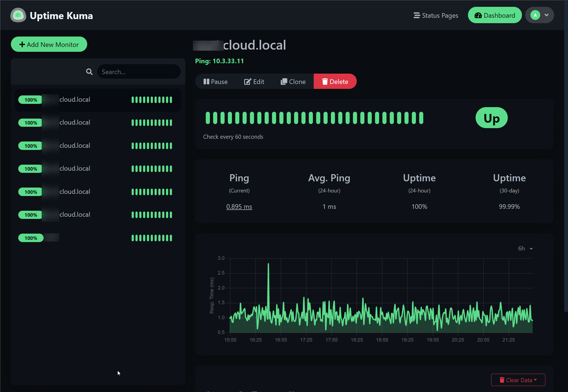This screenshot has height=392, width=568.
Task: Click the Pause icon button
Action: (206, 82)
